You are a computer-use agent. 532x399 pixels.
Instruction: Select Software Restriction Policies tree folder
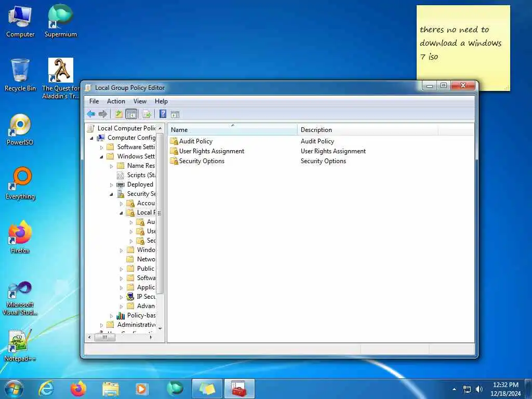(x=141, y=277)
